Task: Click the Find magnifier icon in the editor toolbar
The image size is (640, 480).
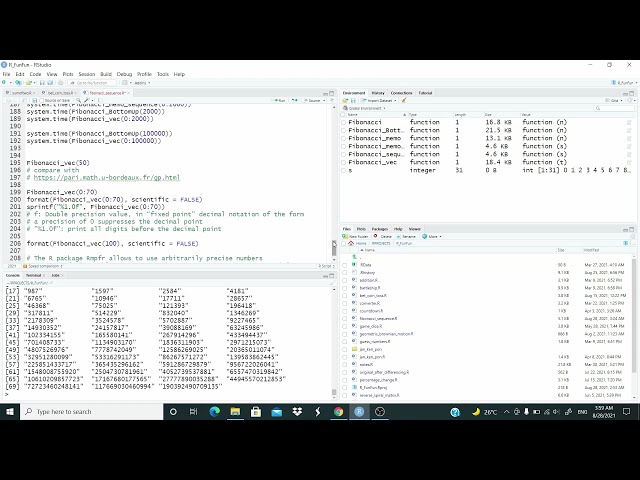Action: click(78, 100)
